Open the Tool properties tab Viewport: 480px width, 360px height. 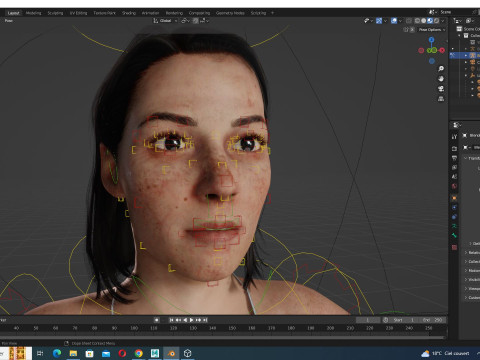(454, 137)
